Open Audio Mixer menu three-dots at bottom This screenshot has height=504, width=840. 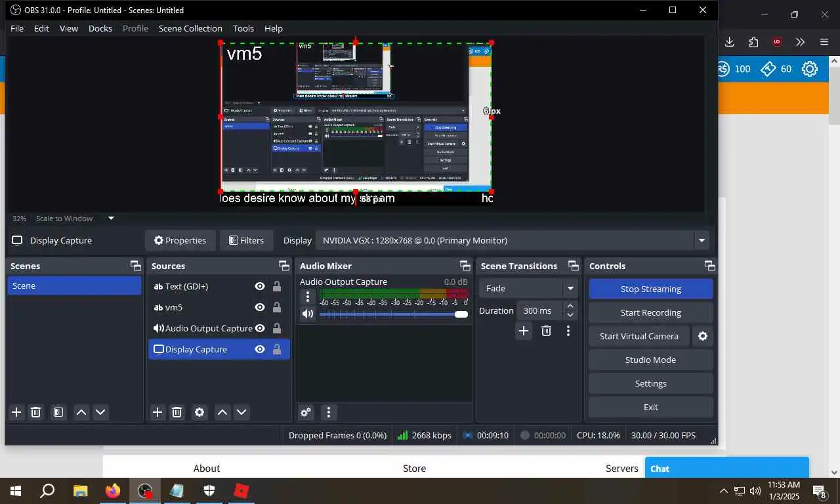click(x=329, y=412)
